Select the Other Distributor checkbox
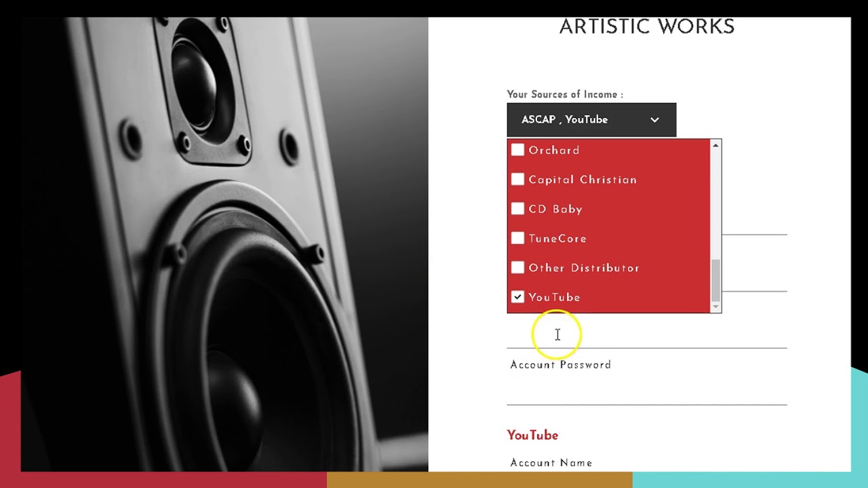868x488 pixels. [517, 268]
